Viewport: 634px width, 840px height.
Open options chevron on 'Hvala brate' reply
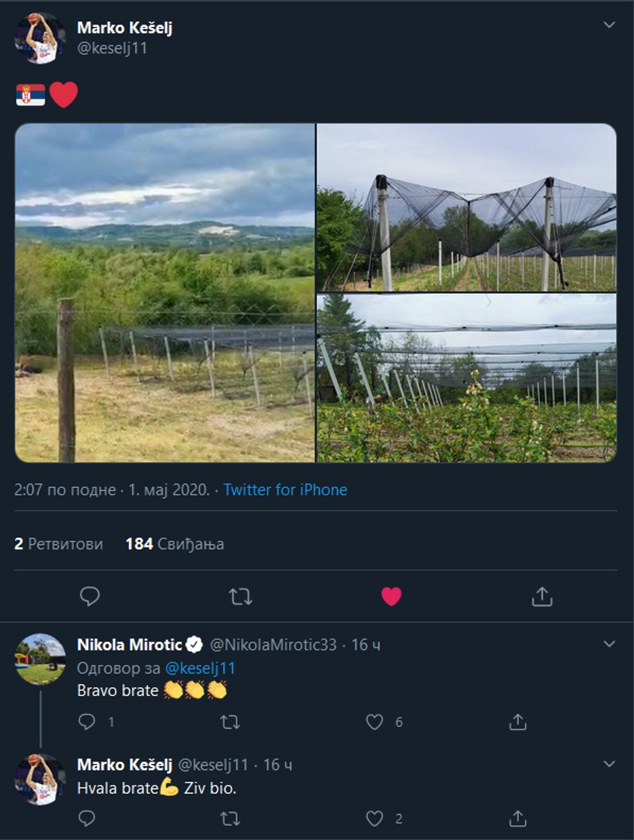click(x=609, y=764)
